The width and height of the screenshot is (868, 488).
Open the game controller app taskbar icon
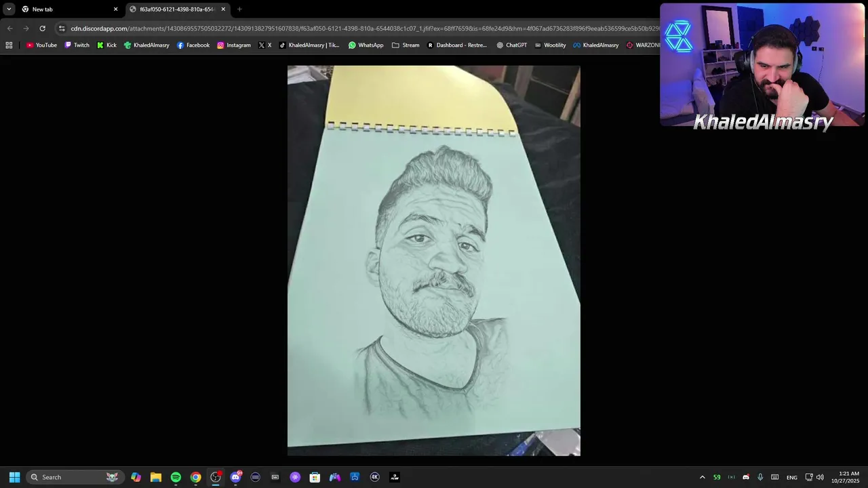[334, 477]
